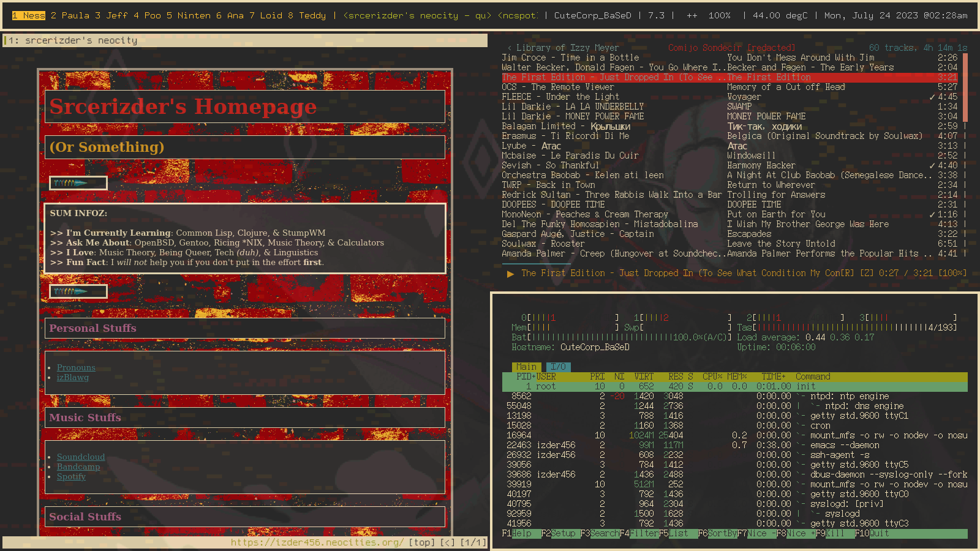This screenshot has width=980, height=551.
Task: Click the music library scrollbar thumb
Action: [965, 87]
